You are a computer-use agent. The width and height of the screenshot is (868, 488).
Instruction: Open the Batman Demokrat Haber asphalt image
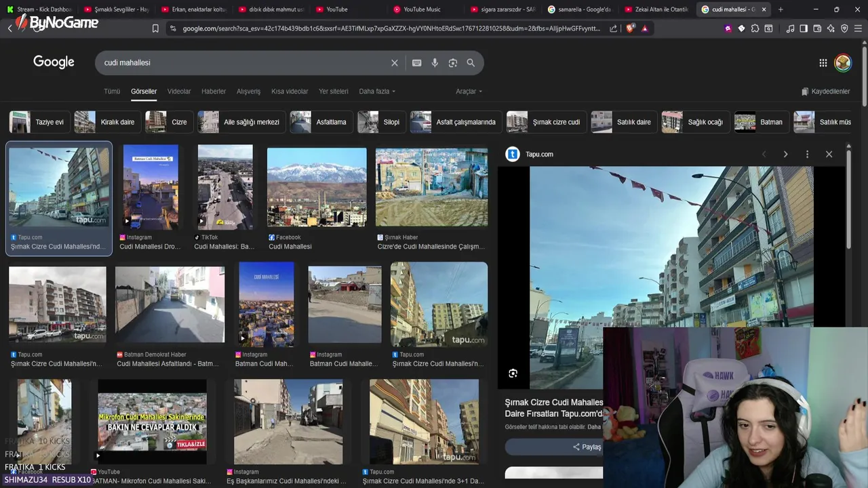170,304
